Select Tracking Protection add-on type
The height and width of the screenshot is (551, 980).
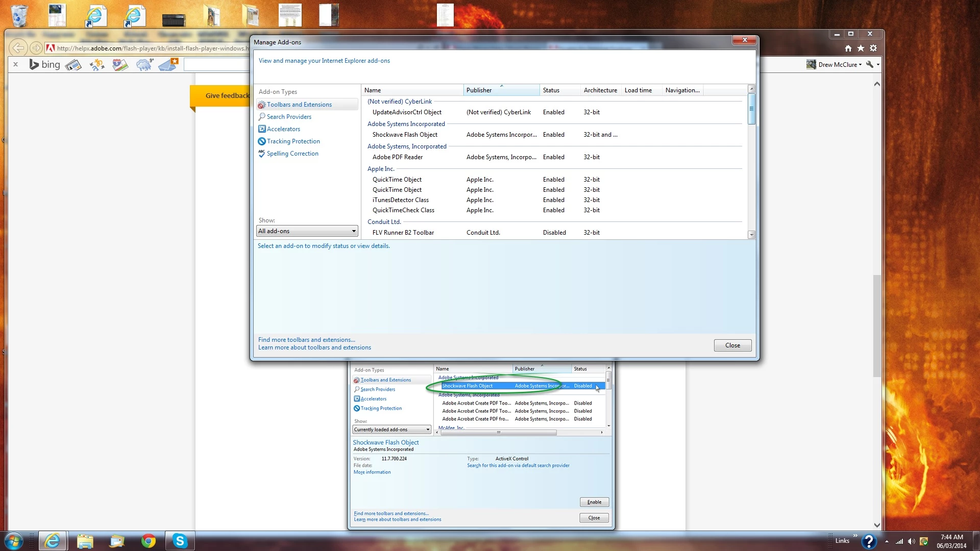coord(293,141)
